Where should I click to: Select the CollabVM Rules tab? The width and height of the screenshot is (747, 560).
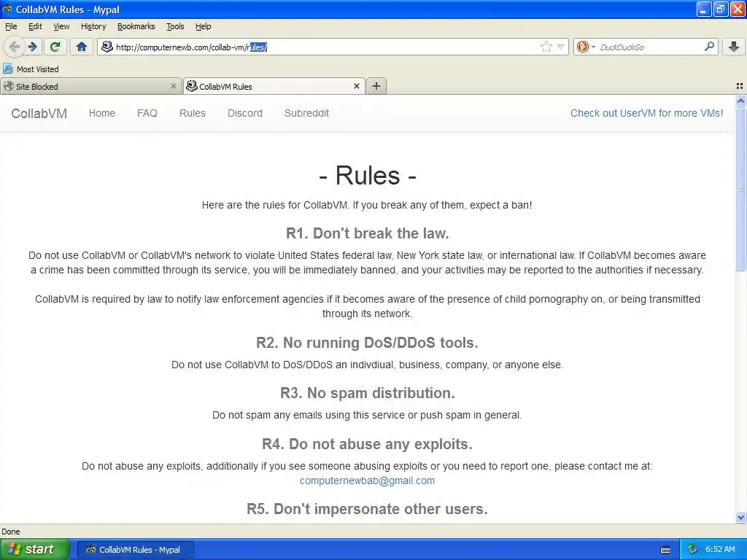274,86
